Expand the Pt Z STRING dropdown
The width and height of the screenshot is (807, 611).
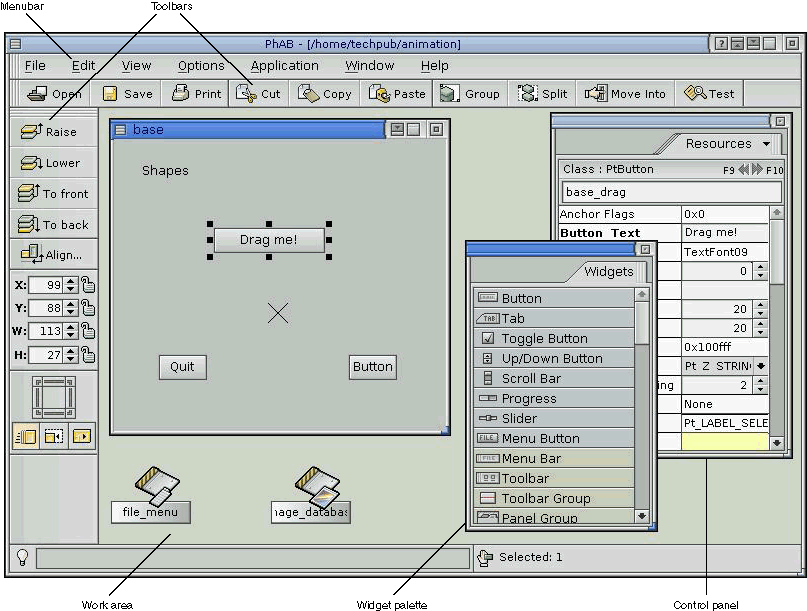coord(762,366)
